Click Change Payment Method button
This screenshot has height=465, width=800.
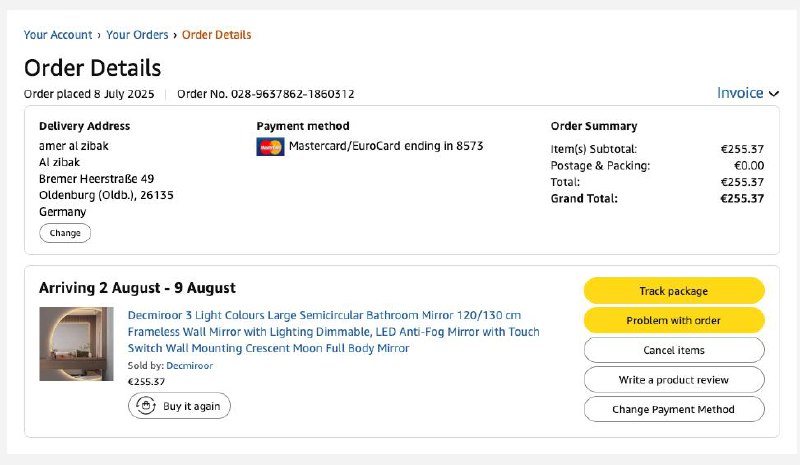click(x=673, y=409)
